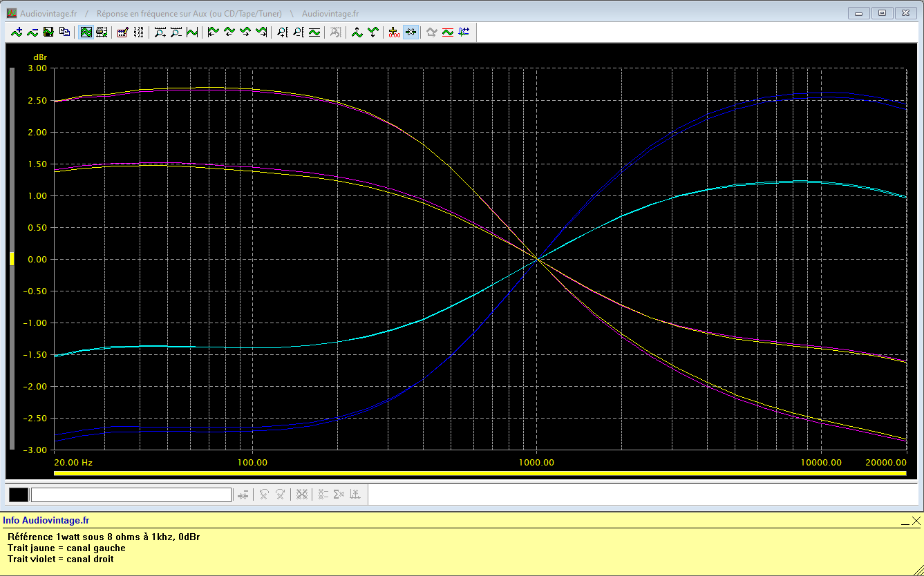
Task: Click the numeric values list icon
Action: coord(139,32)
